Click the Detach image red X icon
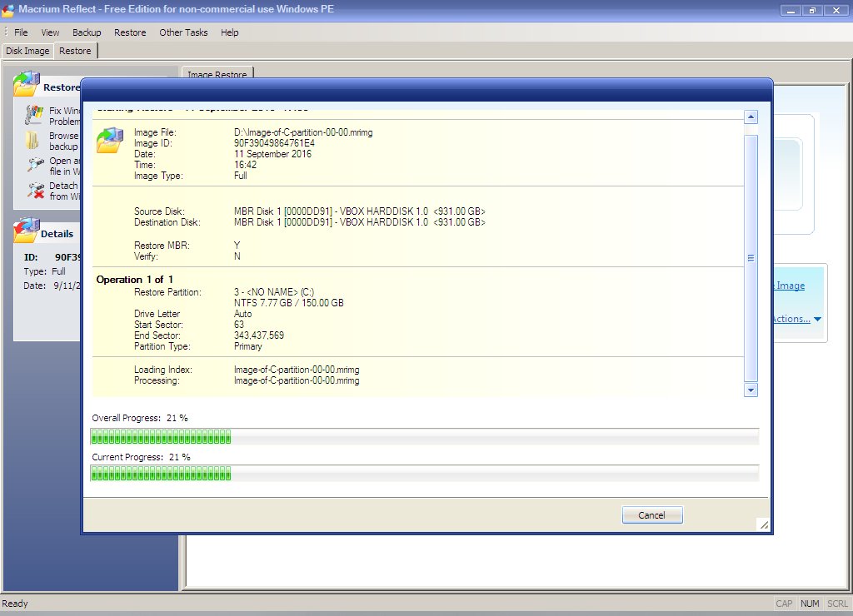 click(x=35, y=191)
